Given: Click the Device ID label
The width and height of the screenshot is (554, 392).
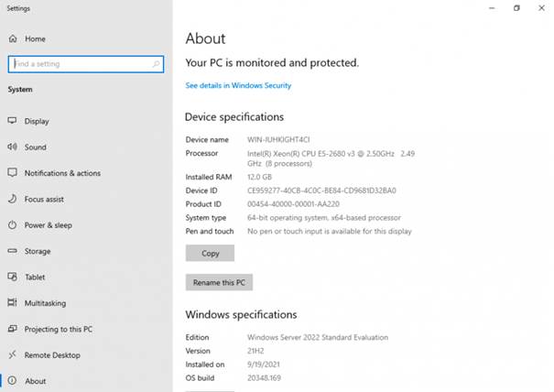Looking at the screenshot, I should [x=201, y=191].
